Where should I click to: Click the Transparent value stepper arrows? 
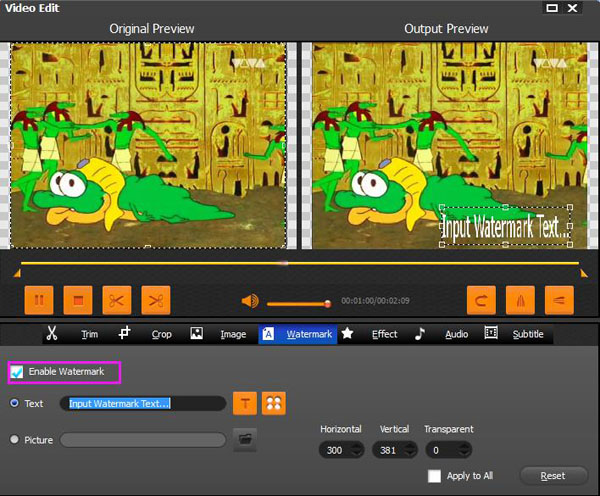click(x=464, y=450)
